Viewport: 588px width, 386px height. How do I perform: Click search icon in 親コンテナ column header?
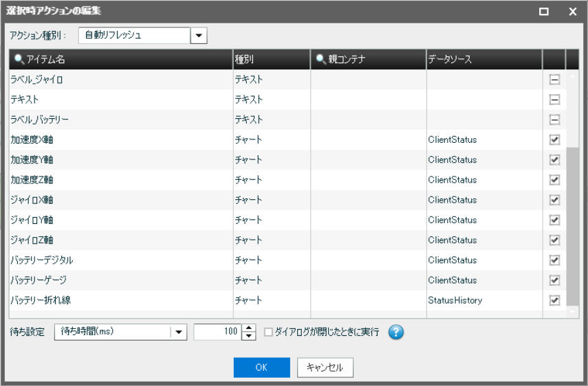[x=321, y=60]
